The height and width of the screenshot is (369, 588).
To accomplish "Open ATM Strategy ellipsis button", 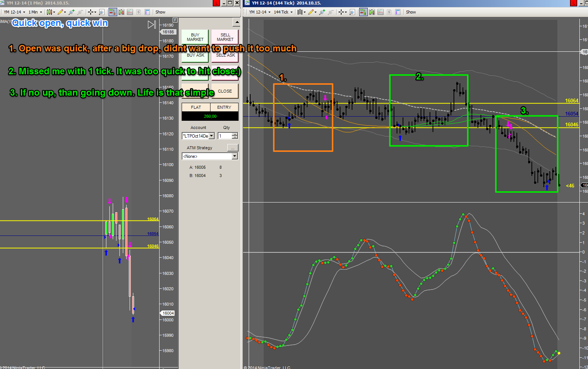I will click(x=233, y=148).
